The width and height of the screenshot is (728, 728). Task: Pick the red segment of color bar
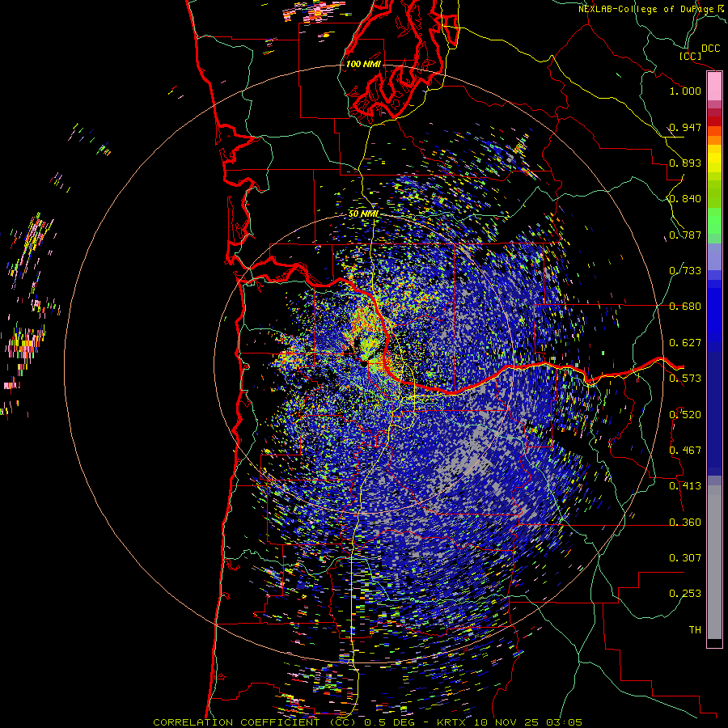pyautogui.click(x=714, y=121)
